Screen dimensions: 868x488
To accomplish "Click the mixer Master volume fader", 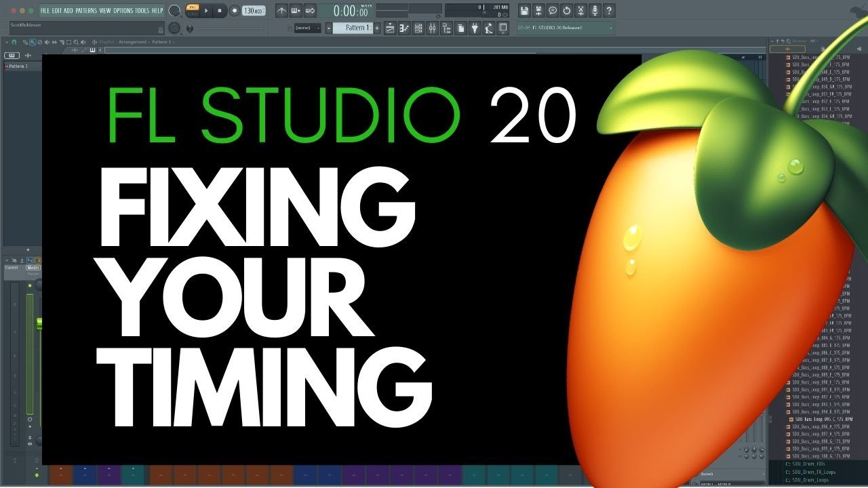I will coord(39,323).
